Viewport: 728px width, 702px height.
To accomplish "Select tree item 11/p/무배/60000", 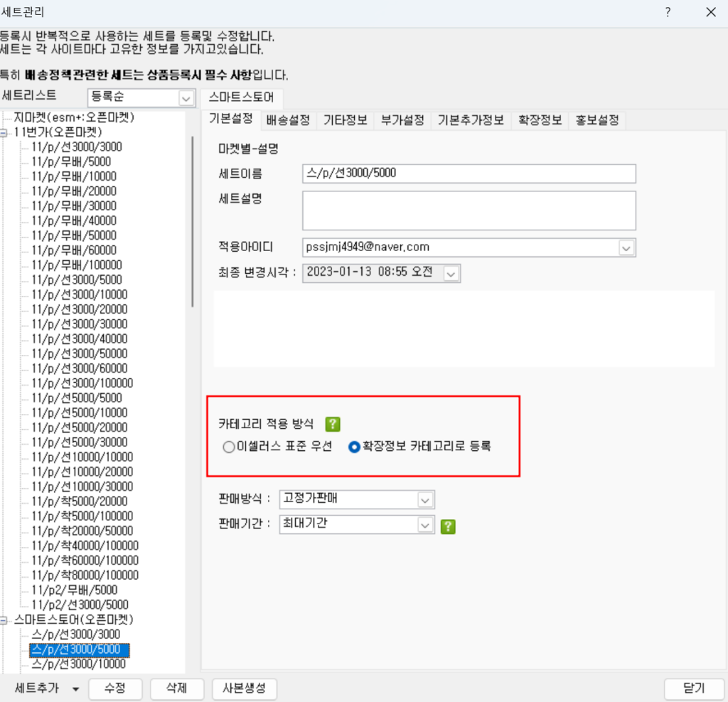I will [74, 250].
